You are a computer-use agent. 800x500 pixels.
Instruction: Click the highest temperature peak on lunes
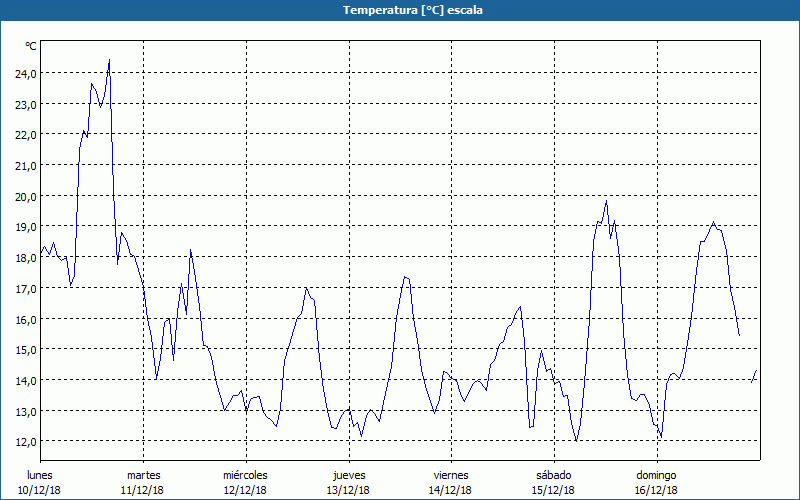[x=109, y=60]
